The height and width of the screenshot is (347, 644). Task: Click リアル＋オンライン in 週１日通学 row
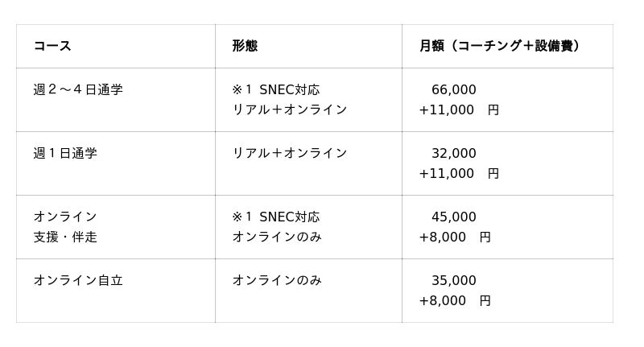290,153
